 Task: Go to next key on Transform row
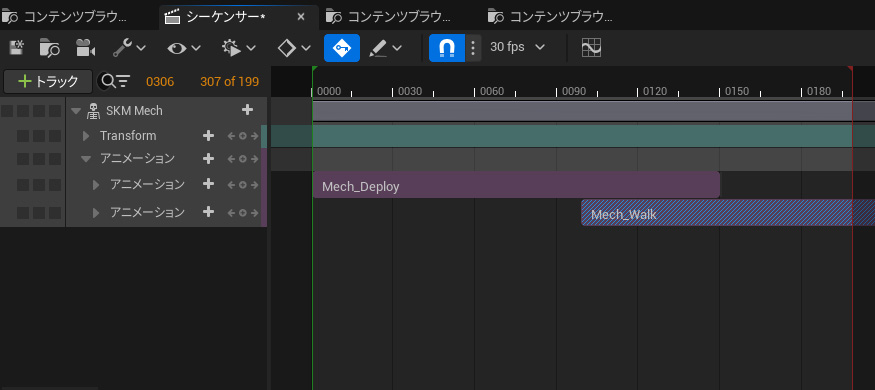254,136
